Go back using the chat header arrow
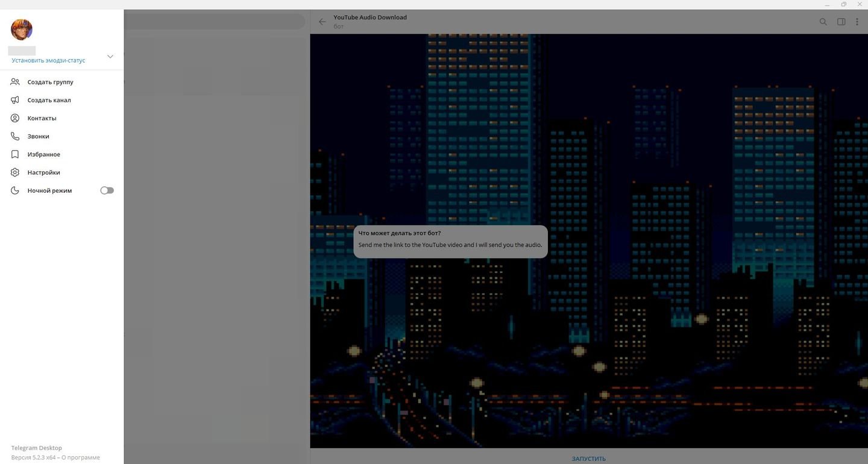Screen dimensions: 868x464 point(322,22)
